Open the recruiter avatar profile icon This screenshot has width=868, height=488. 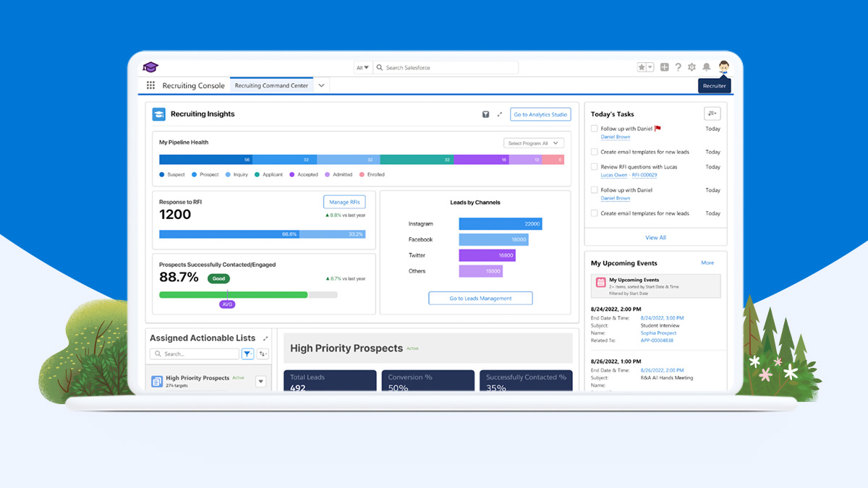click(x=724, y=67)
